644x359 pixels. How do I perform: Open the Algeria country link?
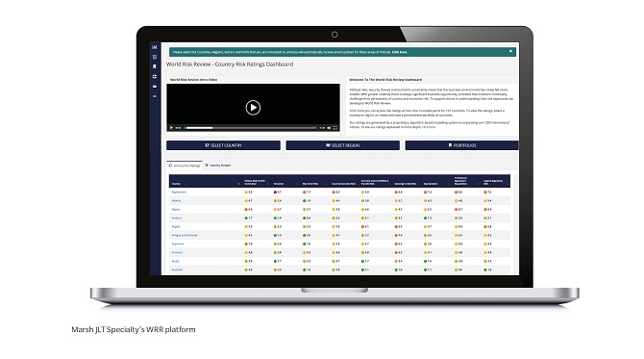[x=176, y=209]
